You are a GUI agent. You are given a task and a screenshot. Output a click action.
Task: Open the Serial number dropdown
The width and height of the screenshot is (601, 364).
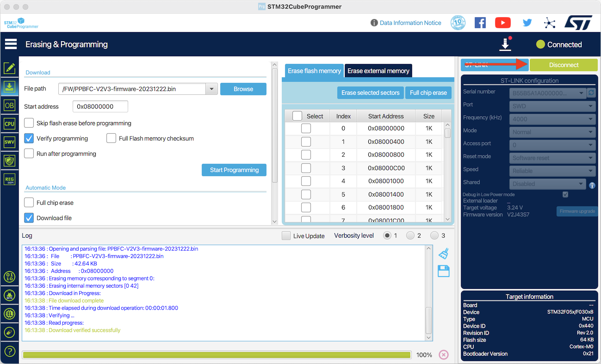[x=548, y=93]
